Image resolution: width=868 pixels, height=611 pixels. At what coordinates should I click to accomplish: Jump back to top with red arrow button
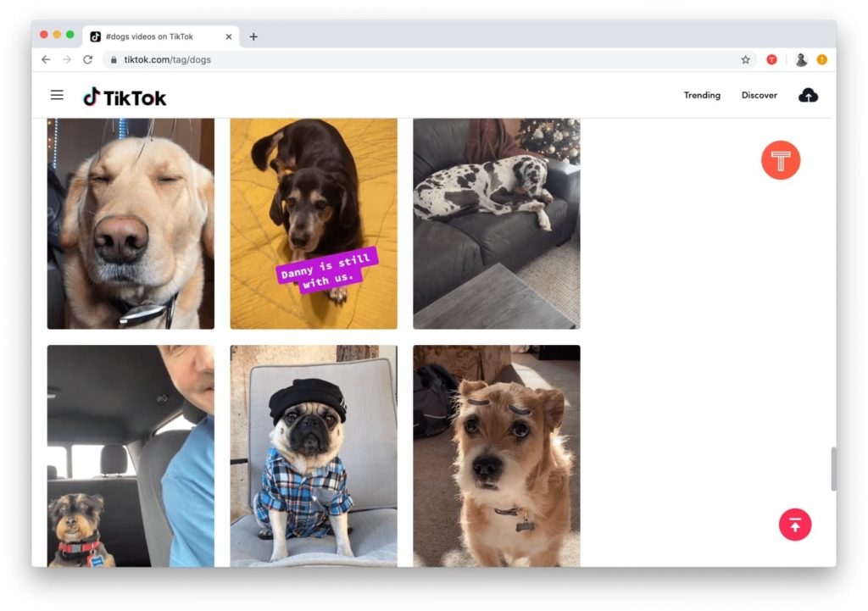[795, 524]
